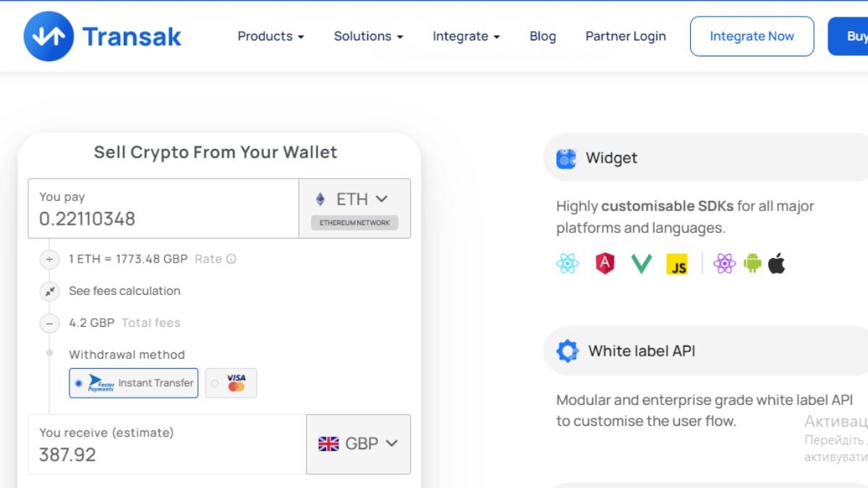This screenshot has height=488, width=868.
Task: Open the GBP currency dropdown
Action: pyautogui.click(x=358, y=444)
